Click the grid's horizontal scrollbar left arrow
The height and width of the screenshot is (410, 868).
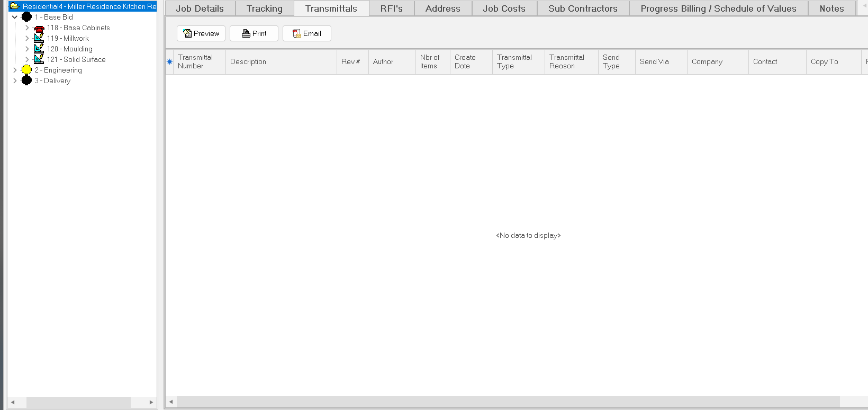coord(171,402)
